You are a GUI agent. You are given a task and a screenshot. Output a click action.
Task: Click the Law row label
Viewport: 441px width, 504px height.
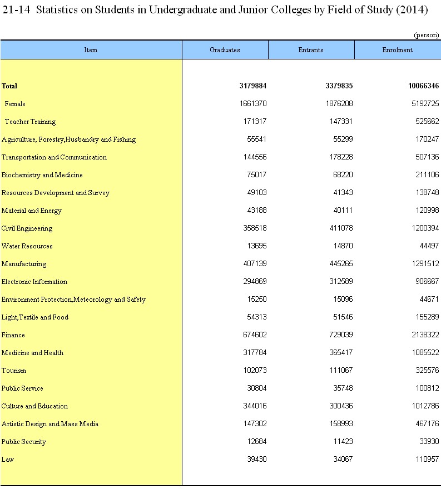tap(7, 460)
